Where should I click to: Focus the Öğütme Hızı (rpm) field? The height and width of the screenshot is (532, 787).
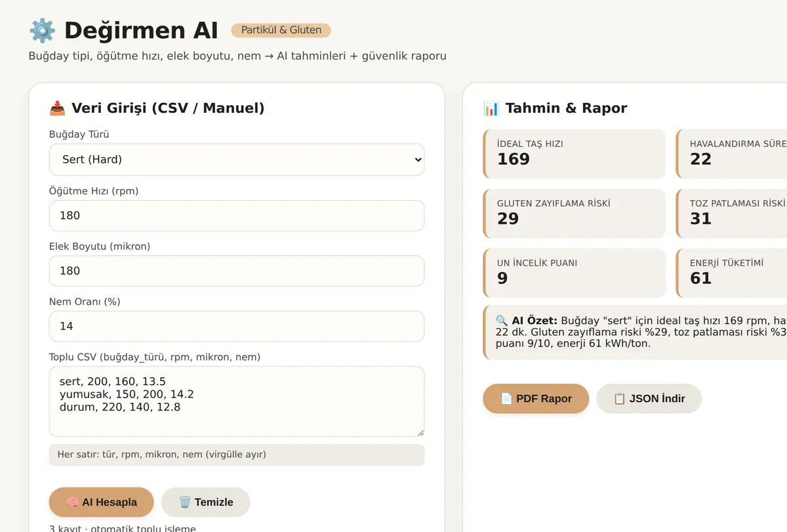[237, 215]
